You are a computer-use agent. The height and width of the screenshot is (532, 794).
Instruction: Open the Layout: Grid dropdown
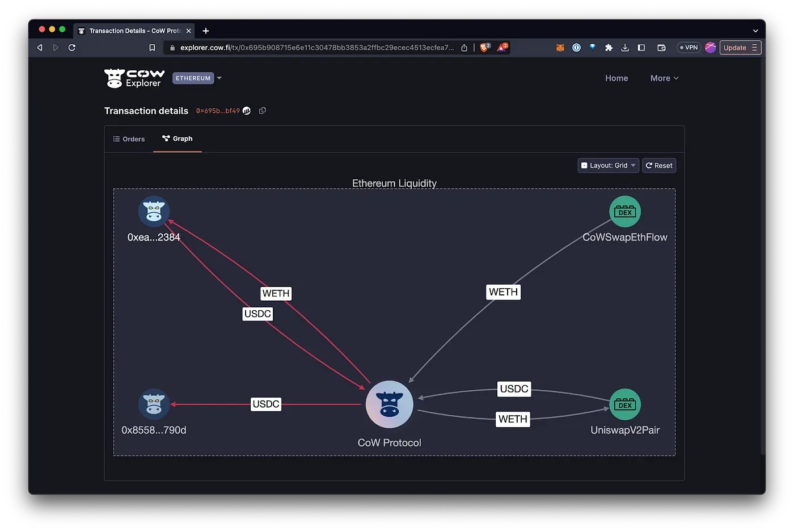click(609, 166)
